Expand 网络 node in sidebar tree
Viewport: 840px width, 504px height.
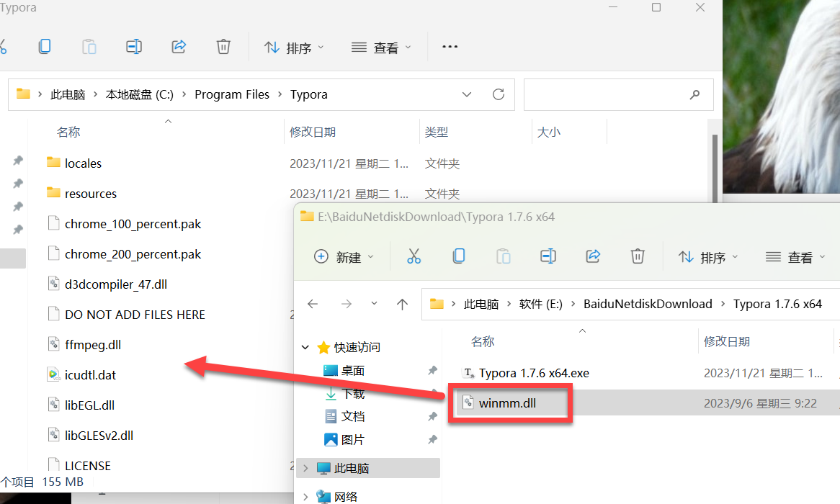pos(305,497)
